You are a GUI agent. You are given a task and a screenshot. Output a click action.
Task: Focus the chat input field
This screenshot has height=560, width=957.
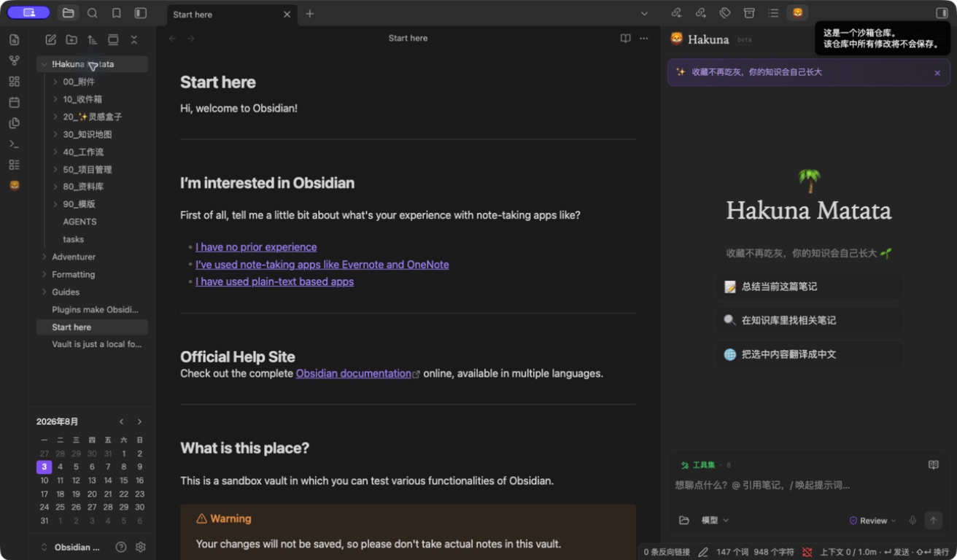[x=807, y=485]
